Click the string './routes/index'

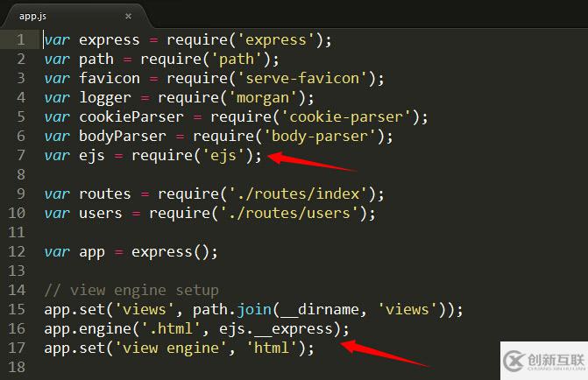pos(298,194)
